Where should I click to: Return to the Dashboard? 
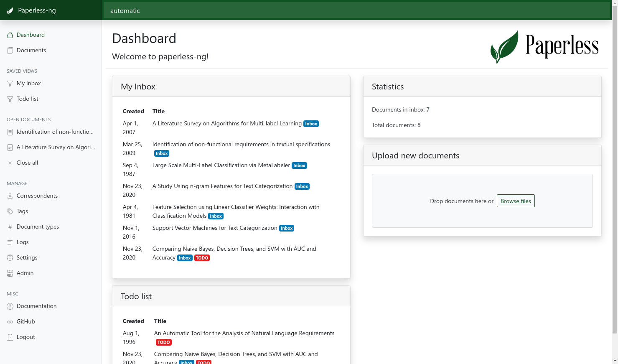click(x=31, y=35)
